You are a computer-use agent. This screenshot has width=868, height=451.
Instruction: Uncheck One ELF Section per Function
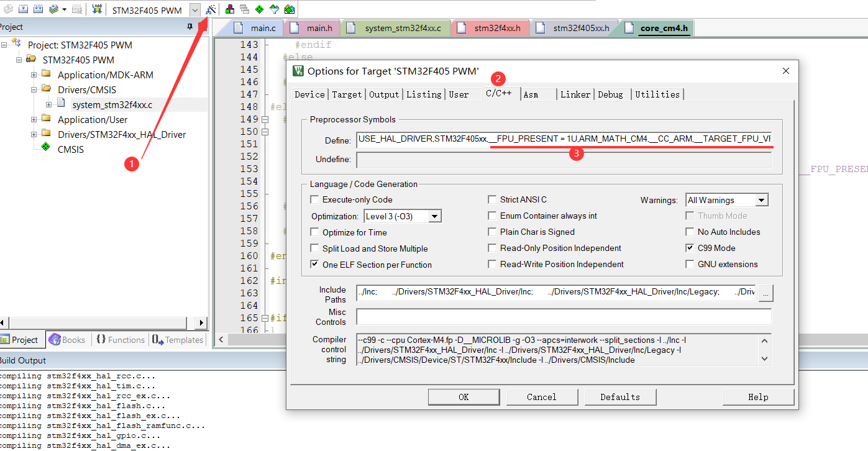[x=315, y=263]
